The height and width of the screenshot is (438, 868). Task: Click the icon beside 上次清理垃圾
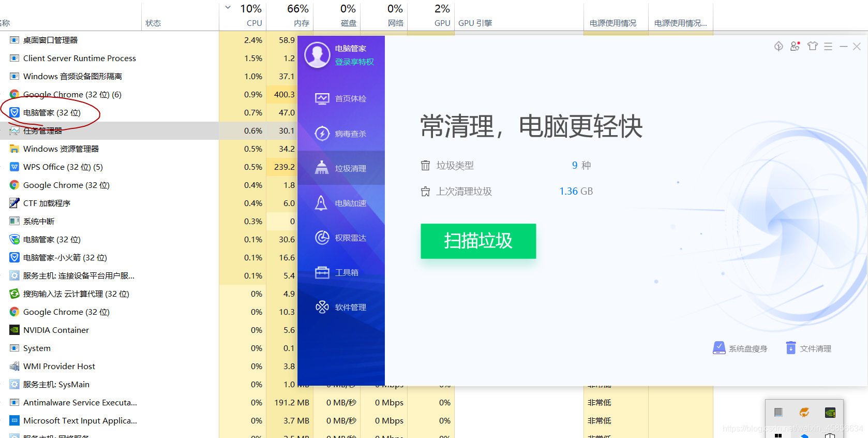[425, 192]
